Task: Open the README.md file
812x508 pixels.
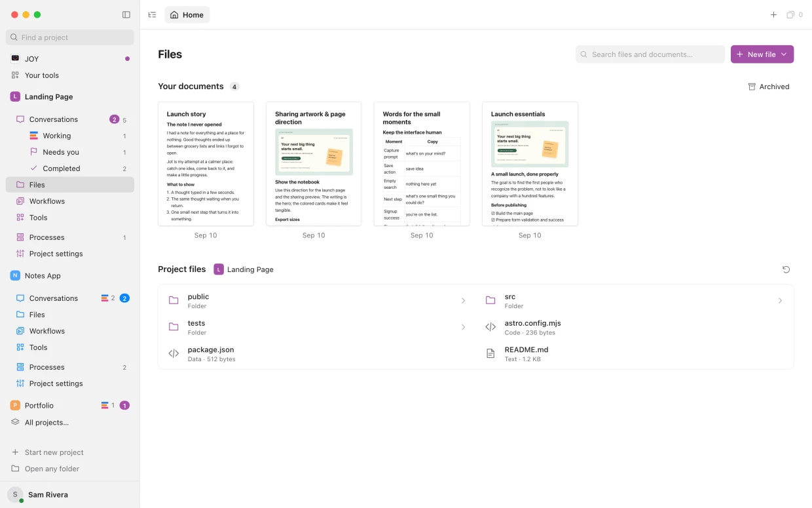Action: click(x=635, y=354)
